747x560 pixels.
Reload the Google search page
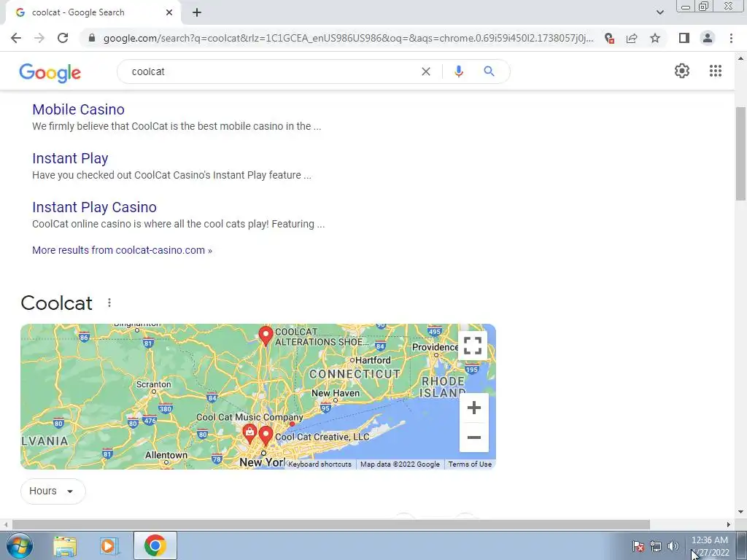63,38
